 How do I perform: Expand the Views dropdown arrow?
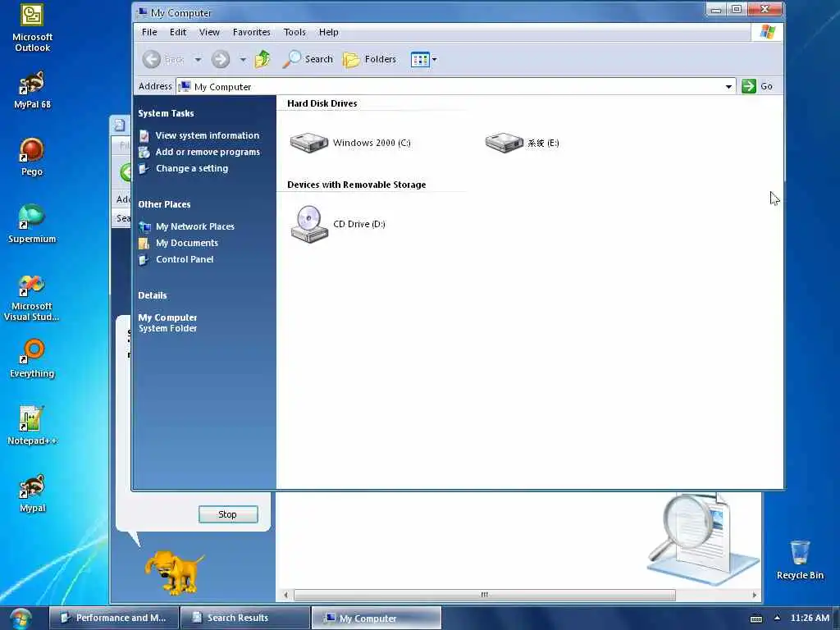pos(435,59)
